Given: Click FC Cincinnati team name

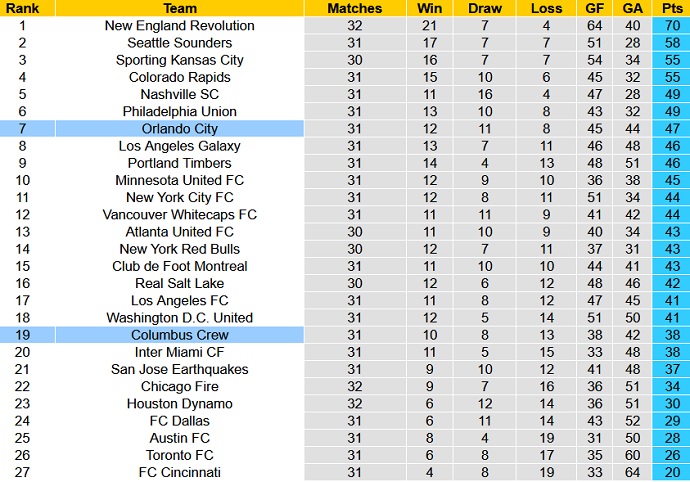Looking at the screenshot, I should [179, 472].
